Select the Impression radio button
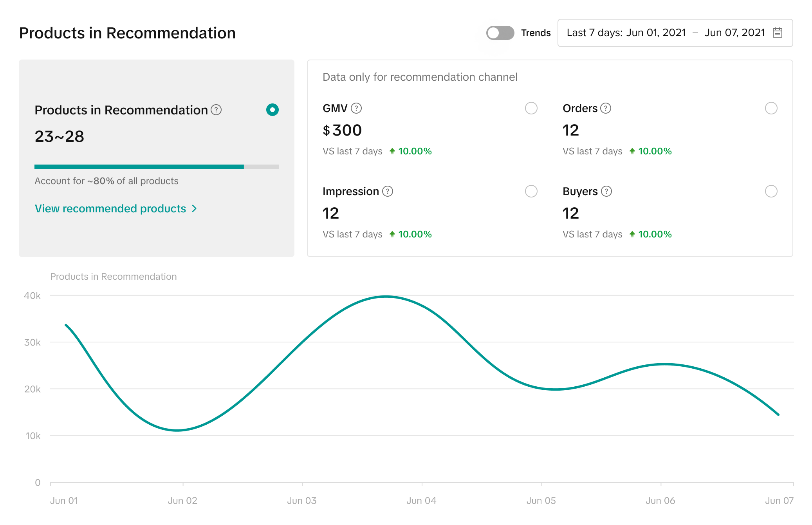812x525 pixels. pyautogui.click(x=531, y=191)
